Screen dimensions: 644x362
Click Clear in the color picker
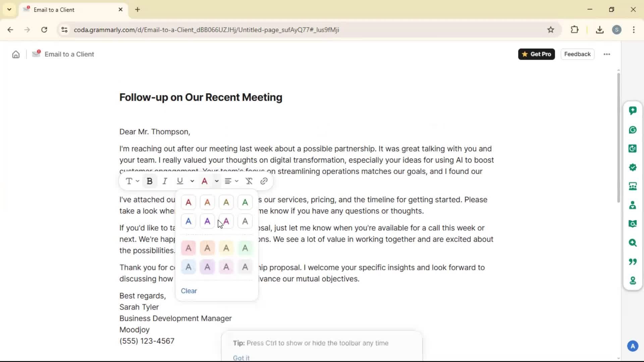pos(189,291)
